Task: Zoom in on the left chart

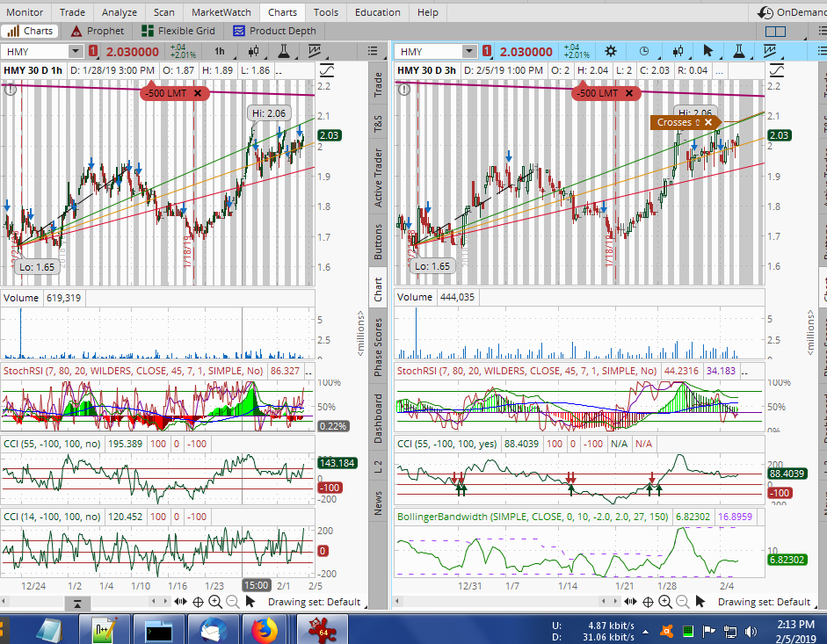Action: (215, 602)
